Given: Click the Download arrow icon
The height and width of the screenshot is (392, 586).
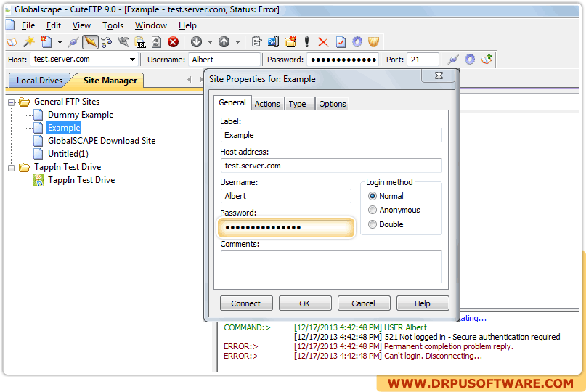Looking at the screenshot, I should coord(196,42).
